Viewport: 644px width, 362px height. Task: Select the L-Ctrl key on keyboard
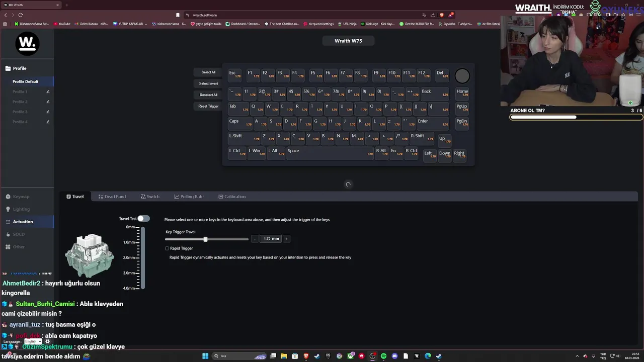point(237,152)
